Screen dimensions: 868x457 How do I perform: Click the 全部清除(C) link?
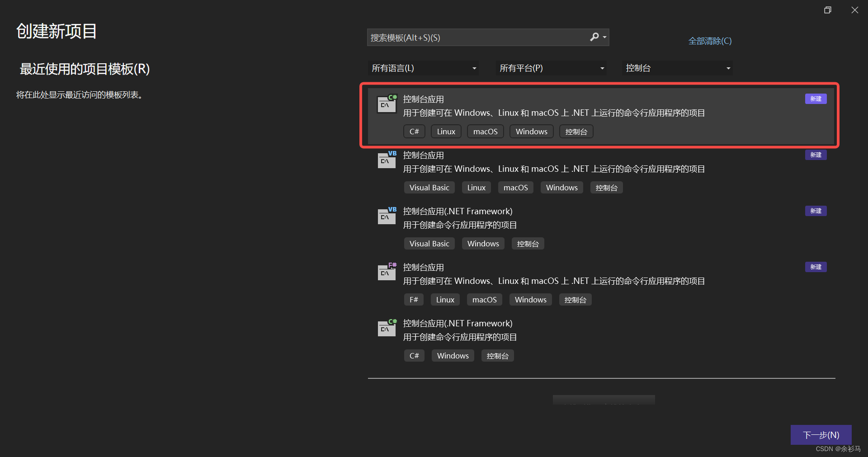[x=710, y=41]
